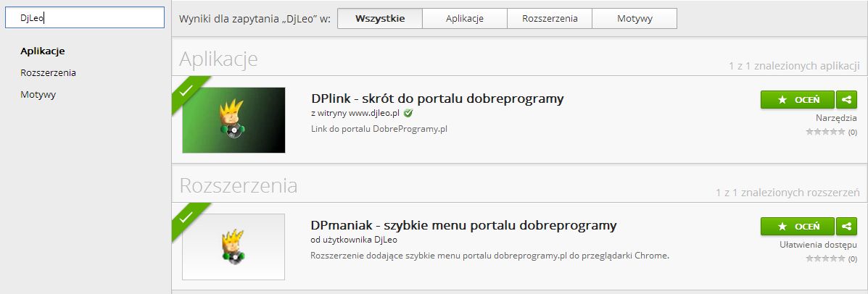Image resolution: width=868 pixels, height=294 pixels.
Task: Click the description starting 'Rozszerzenie dodające szybkie menu'
Action: (x=490, y=256)
